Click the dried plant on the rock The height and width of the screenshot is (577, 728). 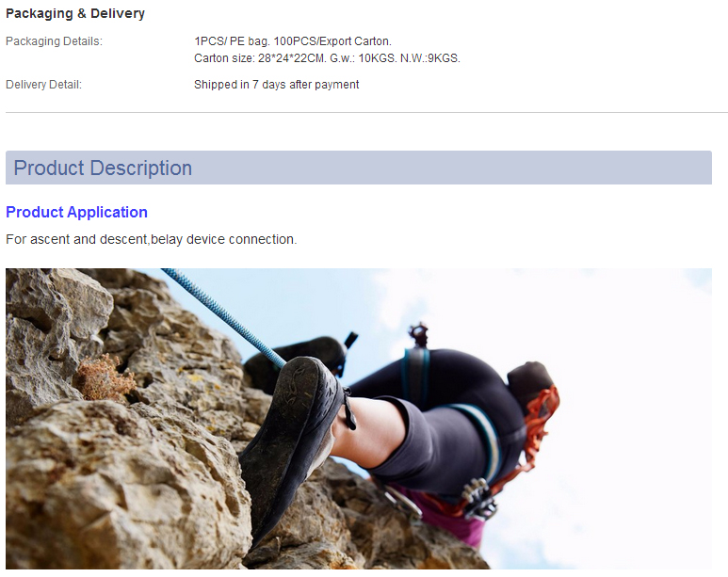tap(104, 377)
